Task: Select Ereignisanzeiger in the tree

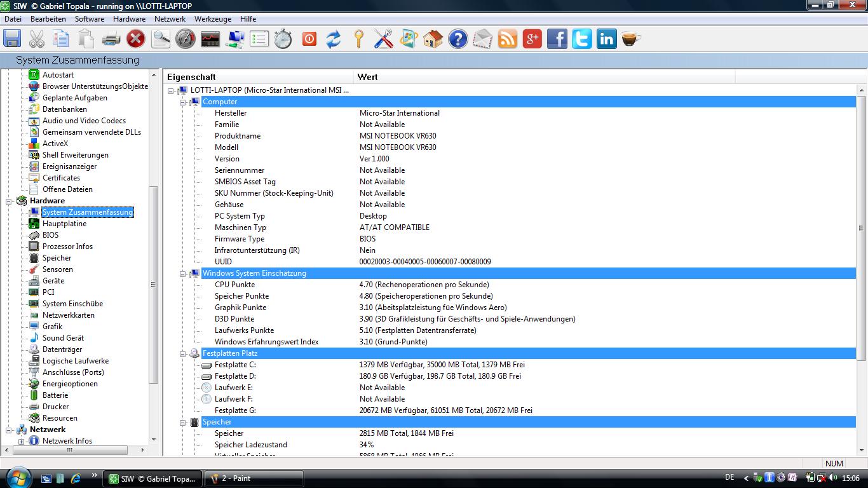Action: click(69, 166)
